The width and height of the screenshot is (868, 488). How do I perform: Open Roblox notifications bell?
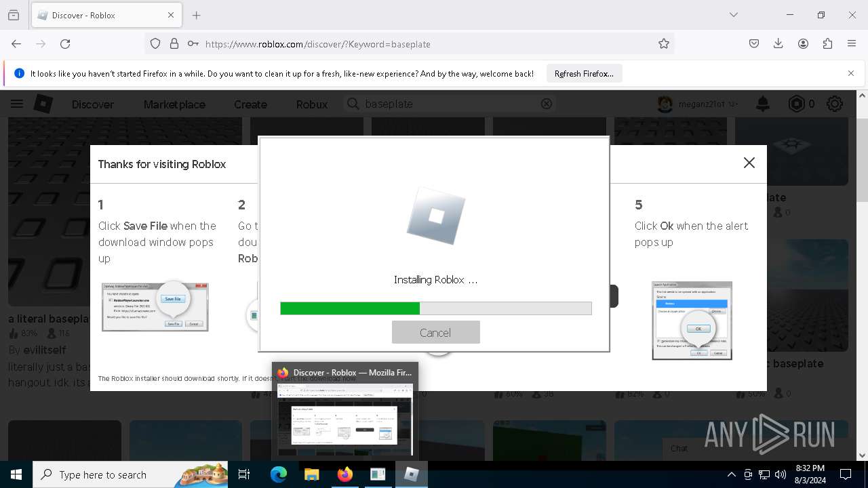(763, 104)
